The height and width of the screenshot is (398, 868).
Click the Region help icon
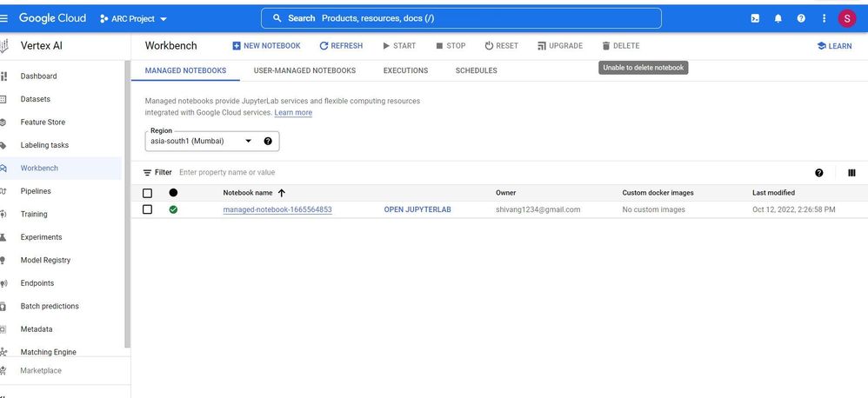click(268, 141)
